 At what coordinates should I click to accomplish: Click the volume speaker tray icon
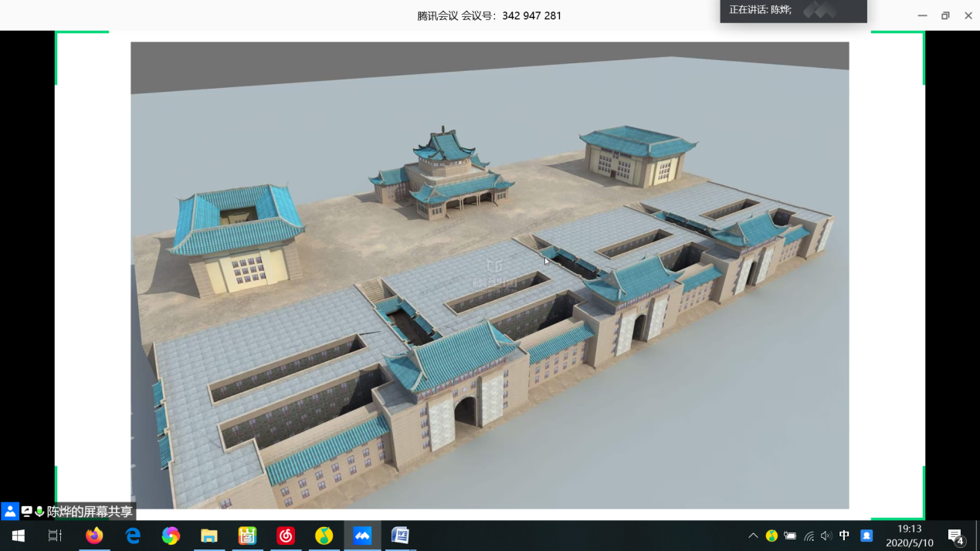click(x=826, y=536)
